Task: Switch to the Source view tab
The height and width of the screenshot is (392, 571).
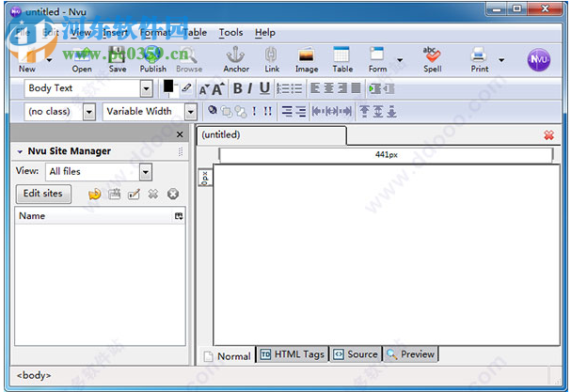Action: [x=356, y=354]
